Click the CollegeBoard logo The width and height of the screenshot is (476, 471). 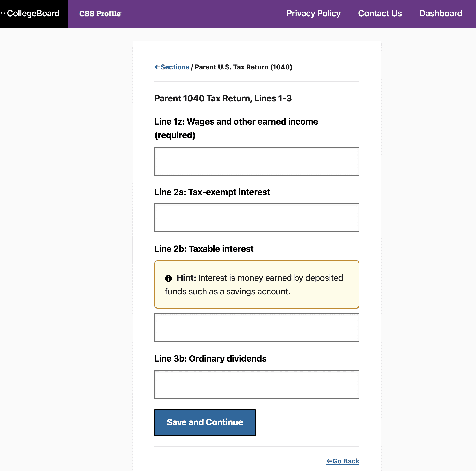(30, 13)
